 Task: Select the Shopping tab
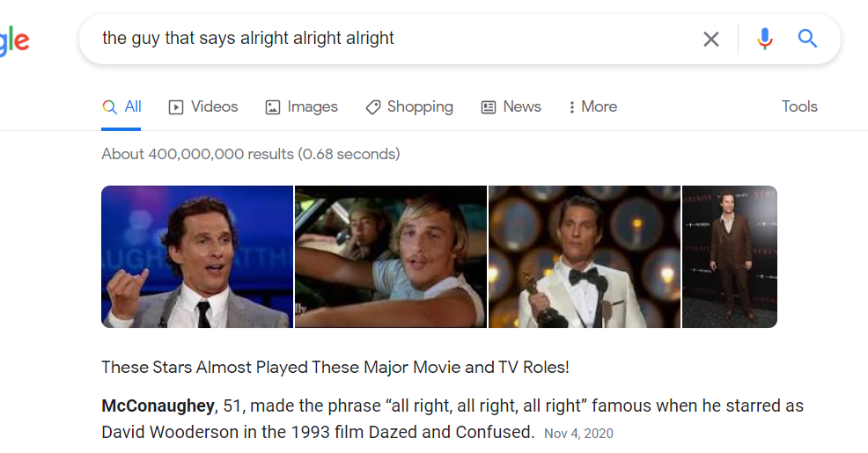(x=409, y=106)
